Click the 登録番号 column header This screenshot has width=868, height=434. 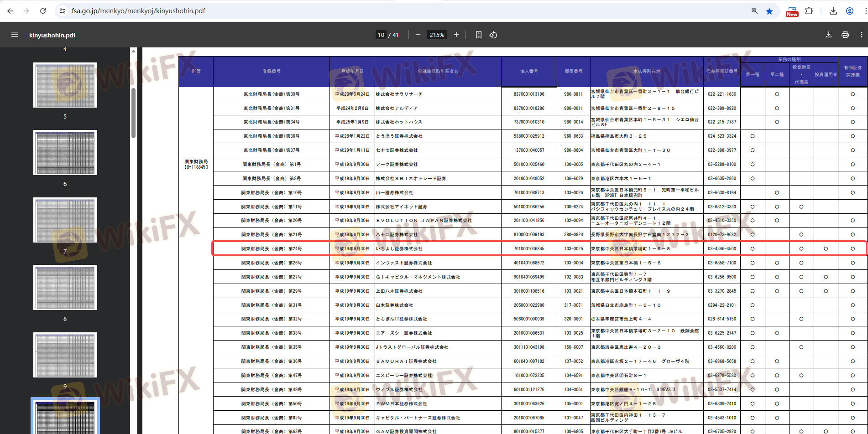point(272,72)
